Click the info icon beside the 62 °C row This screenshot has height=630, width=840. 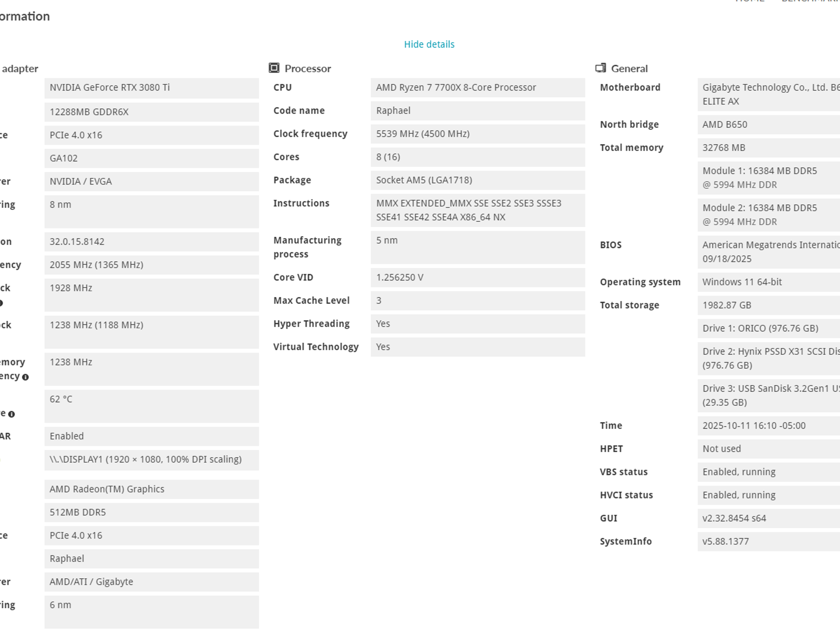(x=11, y=414)
